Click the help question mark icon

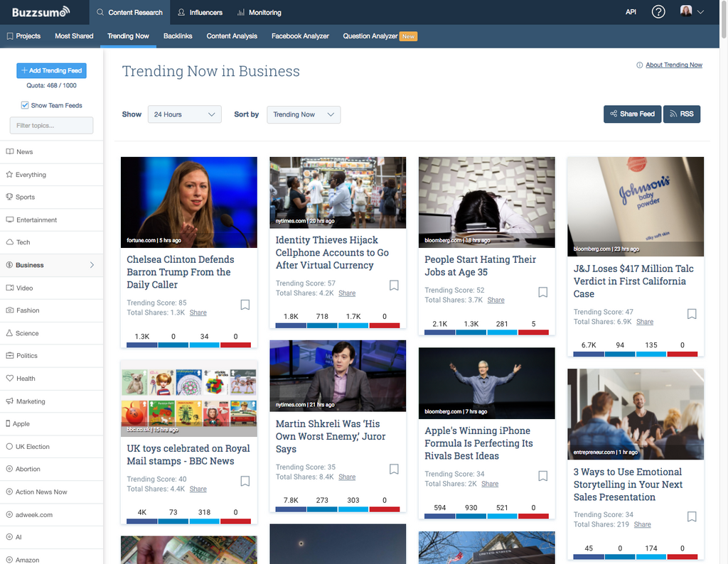coord(658,12)
